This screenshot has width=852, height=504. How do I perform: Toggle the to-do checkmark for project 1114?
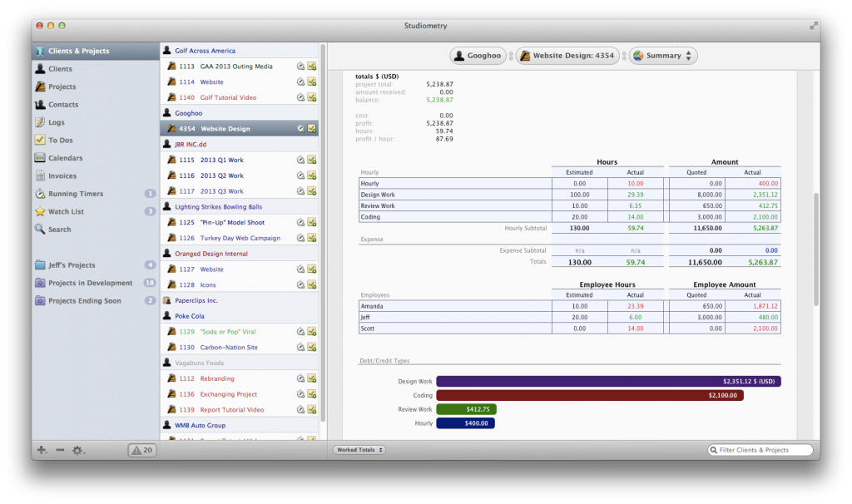314,82
